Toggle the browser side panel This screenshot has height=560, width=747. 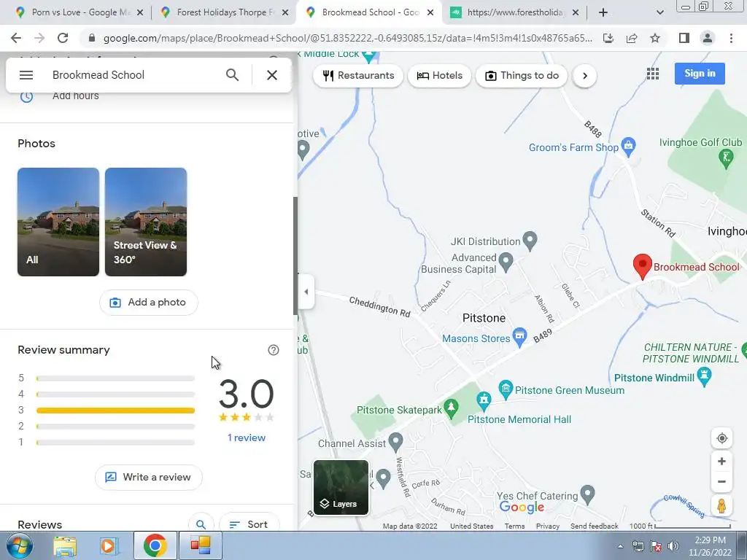click(x=684, y=38)
